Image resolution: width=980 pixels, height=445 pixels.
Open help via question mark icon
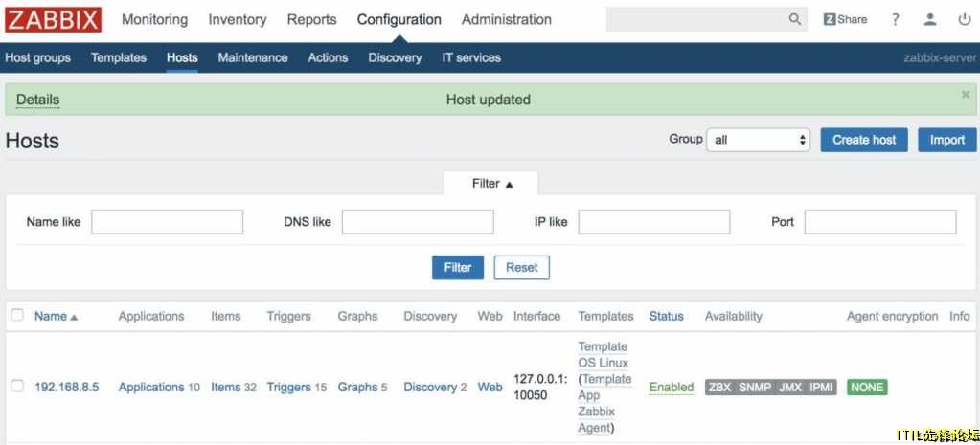[x=895, y=19]
